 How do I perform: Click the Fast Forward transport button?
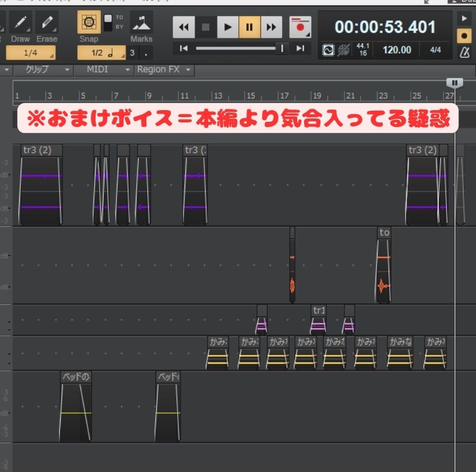[x=271, y=27]
